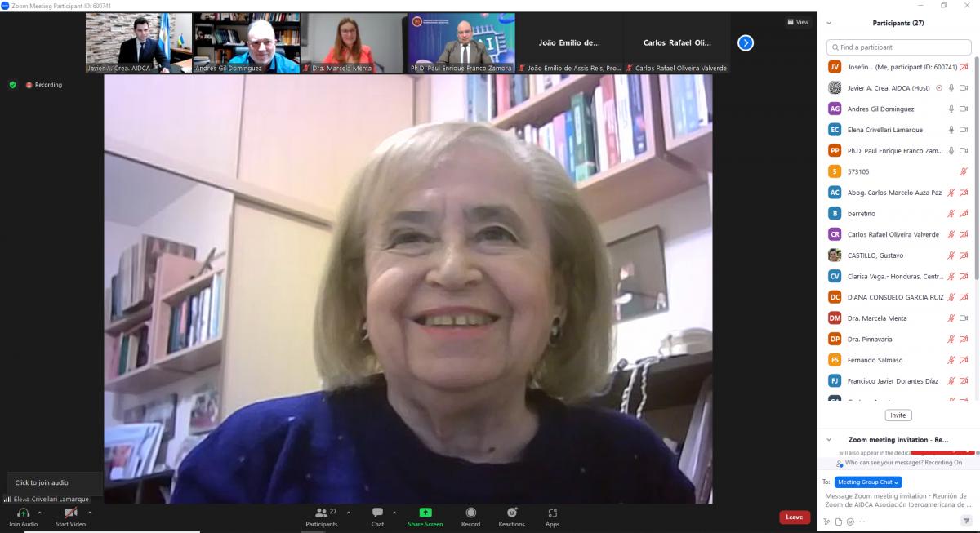Click the Record button icon
The height and width of the screenshot is (533, 980).
pos(470,513)
